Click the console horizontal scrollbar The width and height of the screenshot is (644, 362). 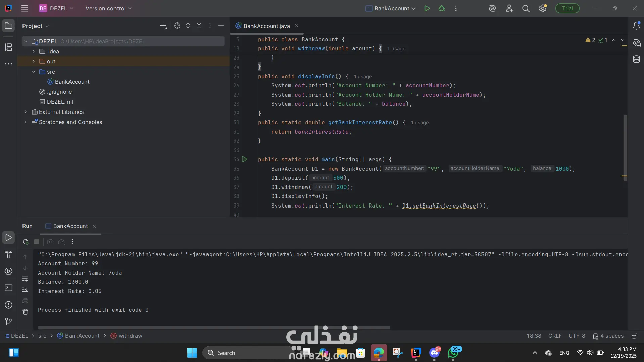pyautogui.click(x=214, y=327)
